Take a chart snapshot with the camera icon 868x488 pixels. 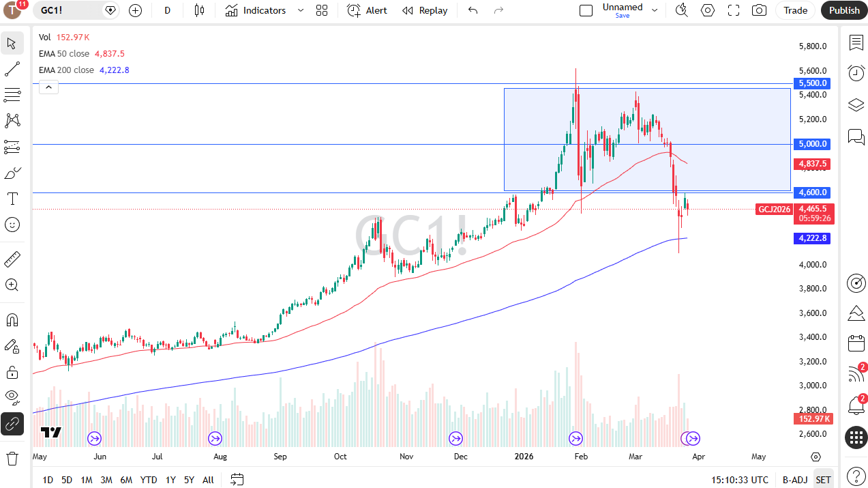(758, 10)
